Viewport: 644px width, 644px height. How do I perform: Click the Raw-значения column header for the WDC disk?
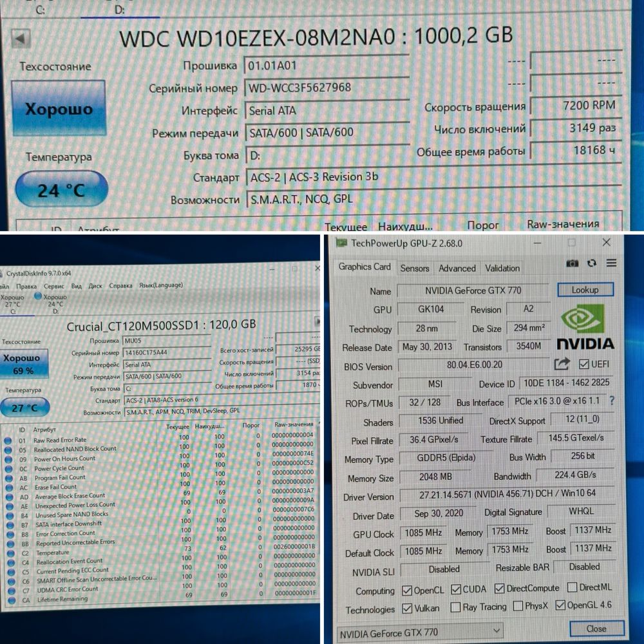tap(563, 224)
